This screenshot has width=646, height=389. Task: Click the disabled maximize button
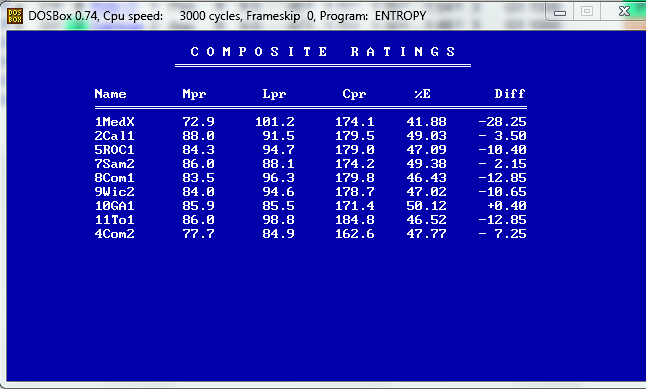(x=587, y=12)
